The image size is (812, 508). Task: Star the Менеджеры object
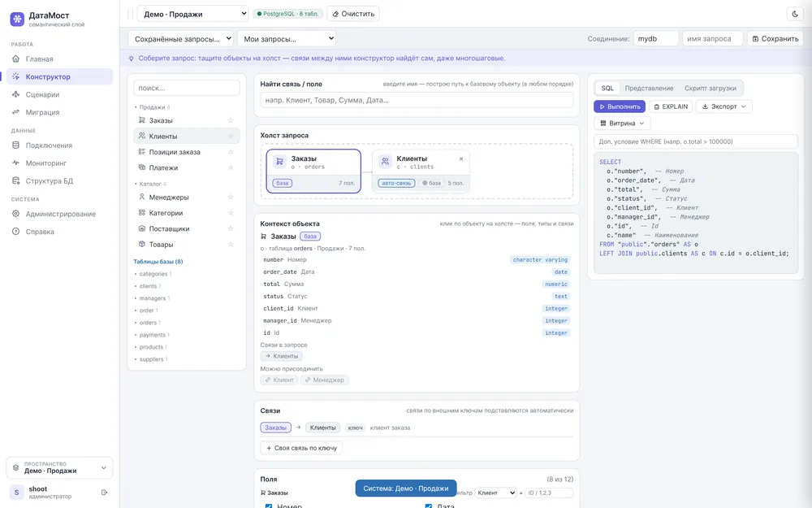point(231,197)
